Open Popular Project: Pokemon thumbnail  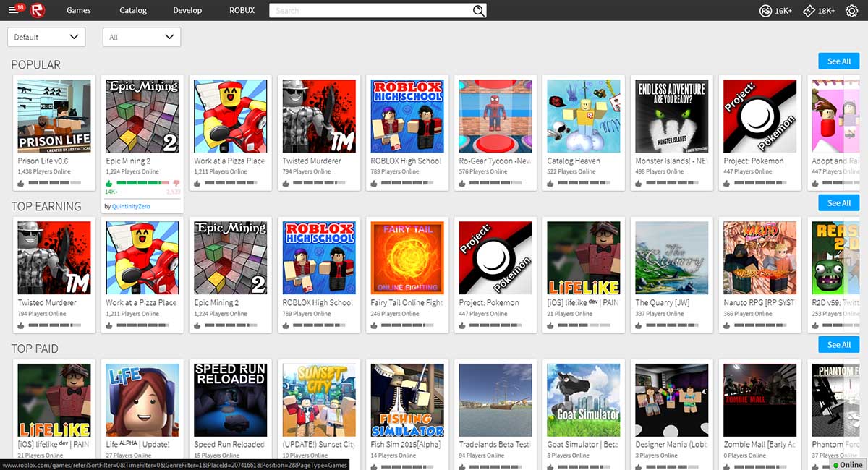pos(760,116)
